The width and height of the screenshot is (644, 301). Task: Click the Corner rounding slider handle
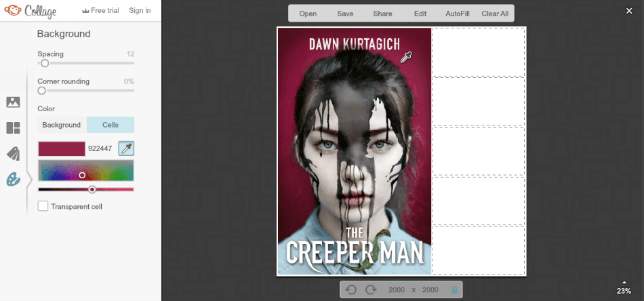41,91
